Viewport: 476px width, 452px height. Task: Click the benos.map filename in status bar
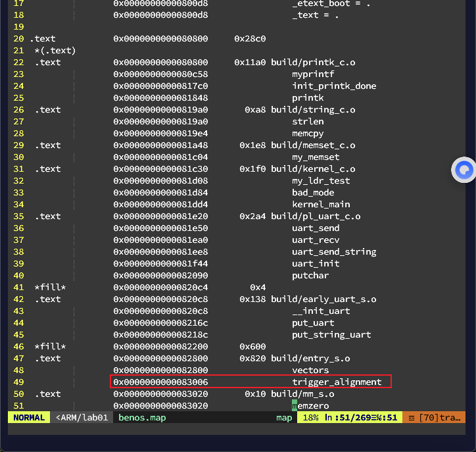(x=143, y=418)
